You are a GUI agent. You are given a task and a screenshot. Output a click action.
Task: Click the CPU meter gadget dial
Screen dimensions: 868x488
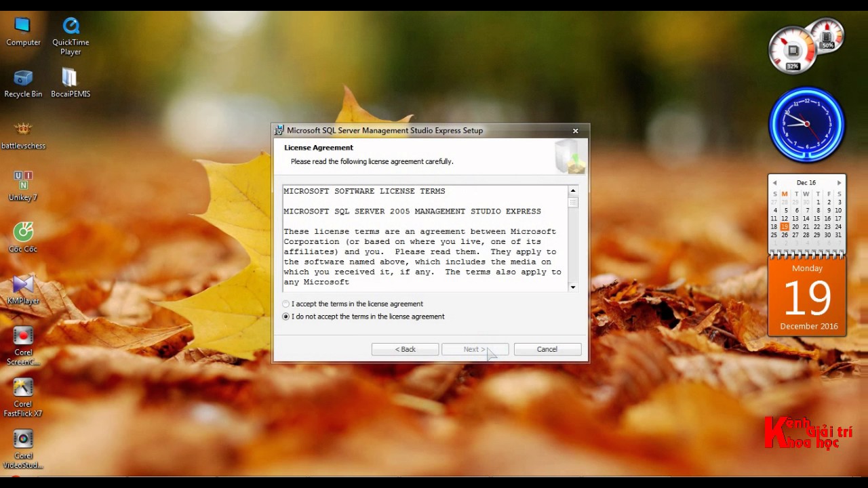click(x=792, y=50)
